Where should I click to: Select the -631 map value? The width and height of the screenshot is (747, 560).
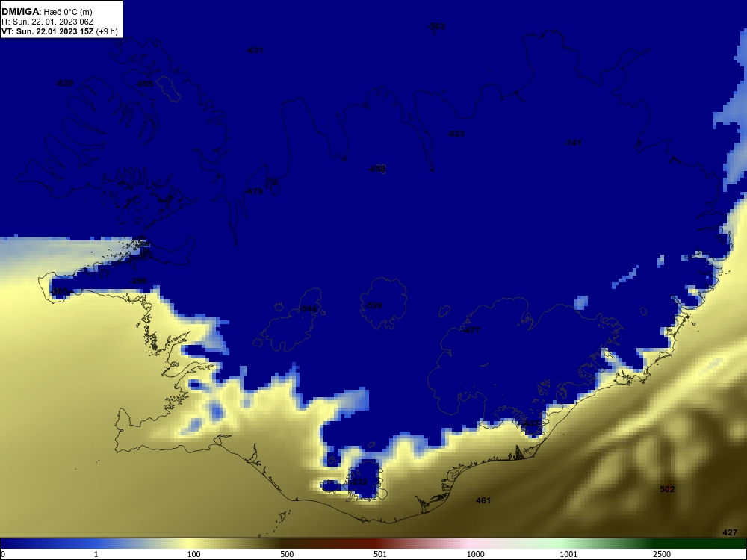pos(255,50)
